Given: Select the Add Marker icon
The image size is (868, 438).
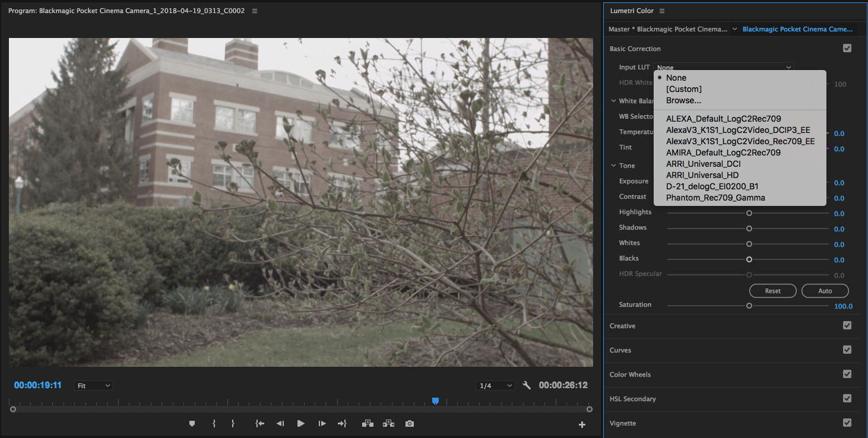Looking at the screenshot, I should point(192,423).
